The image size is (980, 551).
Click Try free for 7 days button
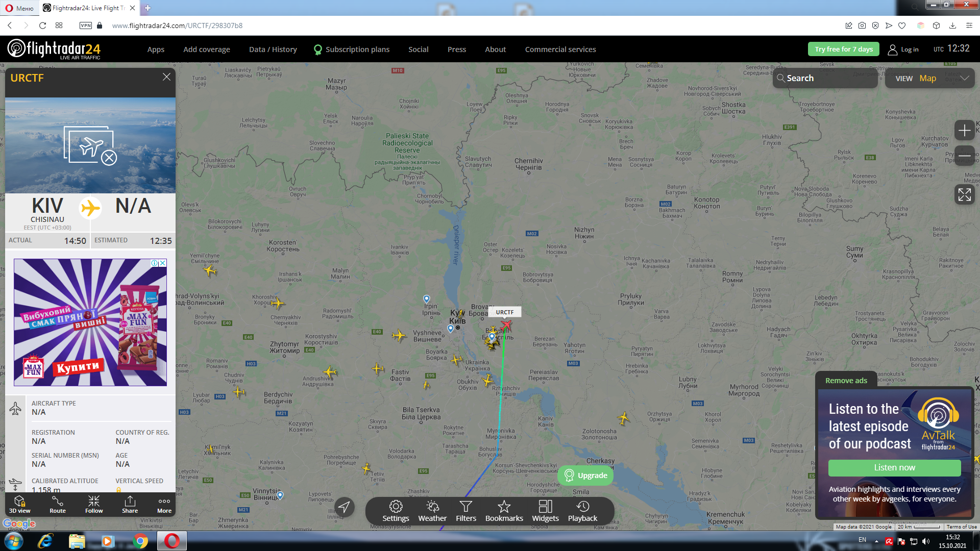click(843, 49)
